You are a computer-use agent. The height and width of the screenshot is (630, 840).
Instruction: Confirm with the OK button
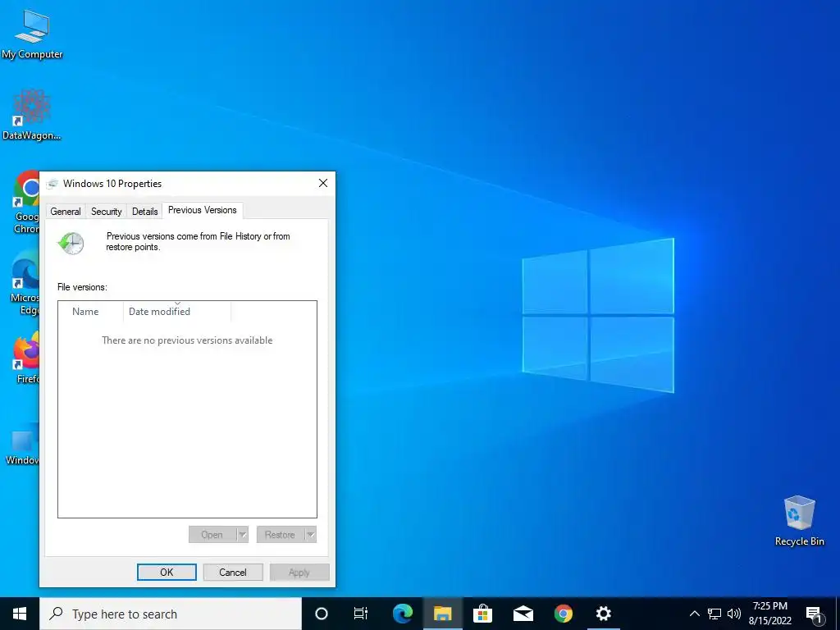(x=167, y=572)
